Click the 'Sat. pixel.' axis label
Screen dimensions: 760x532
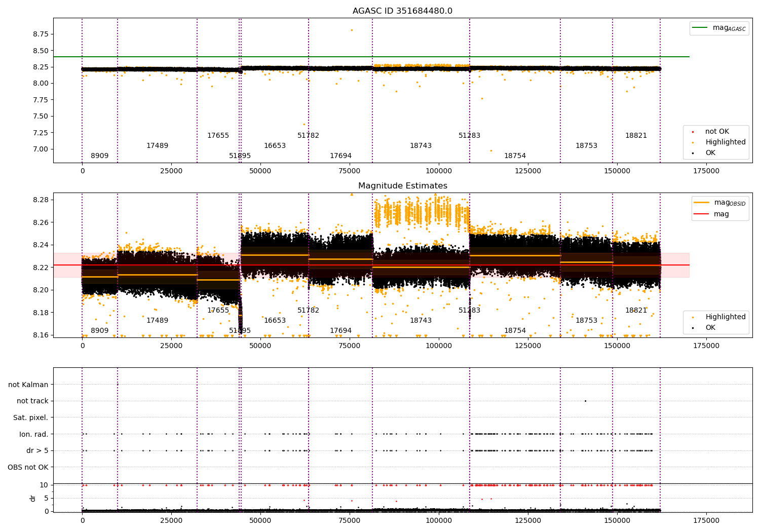point(31,417)
